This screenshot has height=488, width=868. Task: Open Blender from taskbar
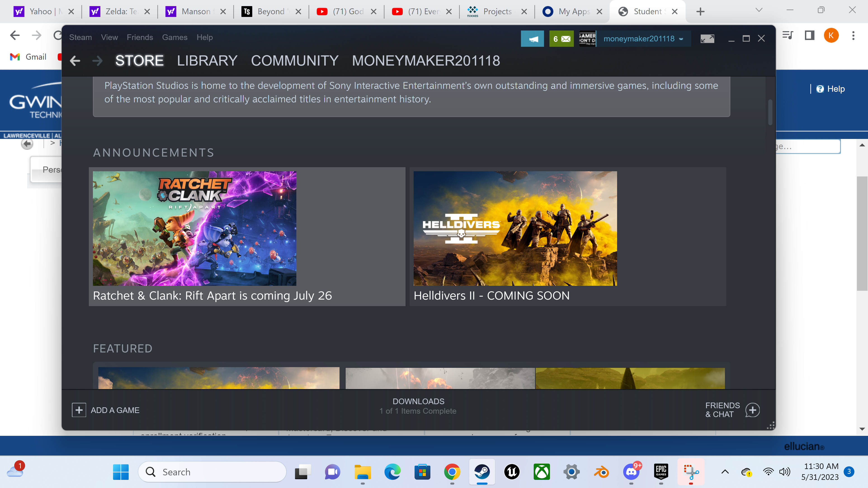click(x=601, y=472)
